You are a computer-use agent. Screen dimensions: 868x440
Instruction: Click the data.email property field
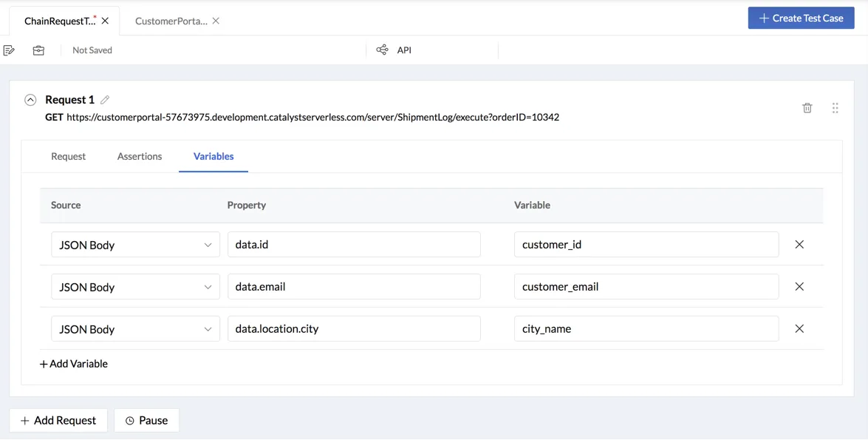point(354,286)
